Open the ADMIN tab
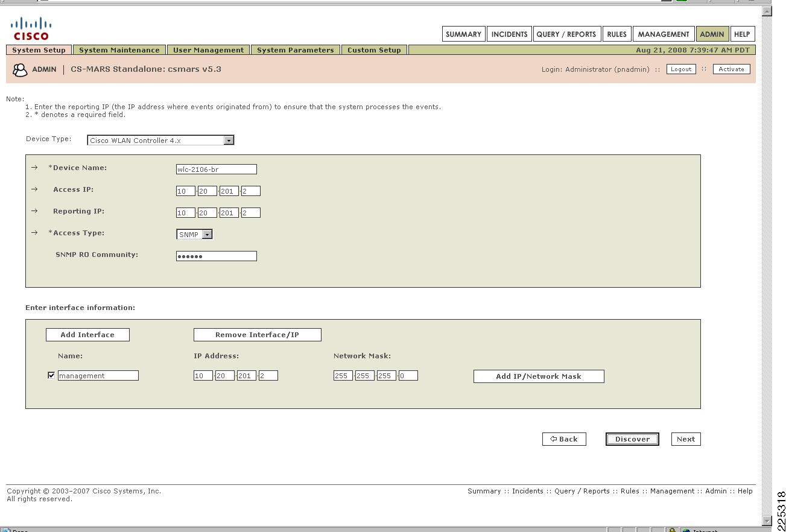 (712, 34)
